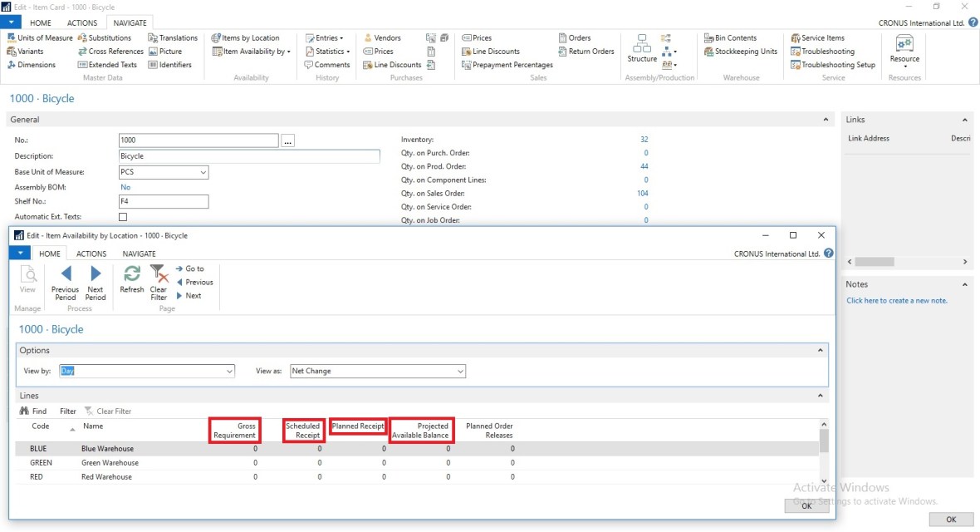Viewport: 980px width, 532px height.
Task: Toggle the Automatic Ext. Texts checkbox
Action: point(124,217)
